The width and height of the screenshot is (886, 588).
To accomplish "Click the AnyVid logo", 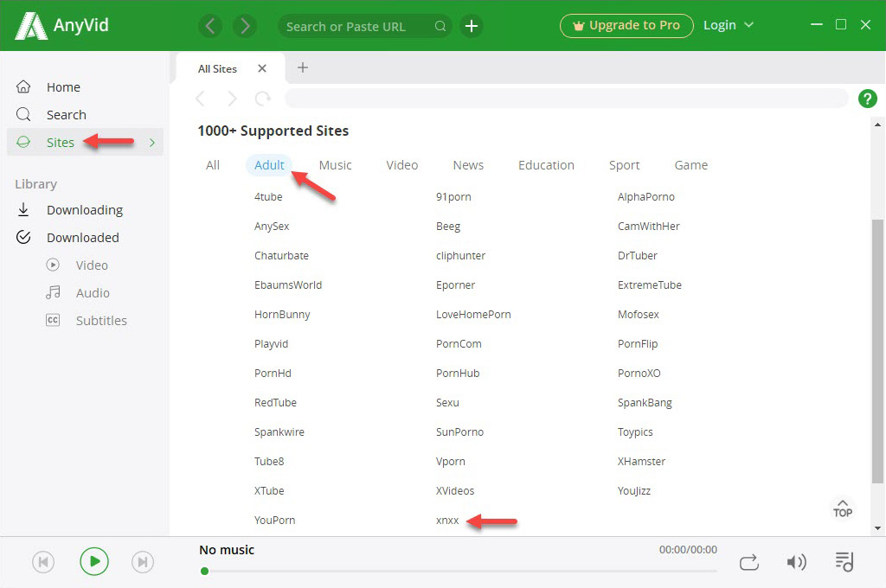I will [x=61, y=25].
